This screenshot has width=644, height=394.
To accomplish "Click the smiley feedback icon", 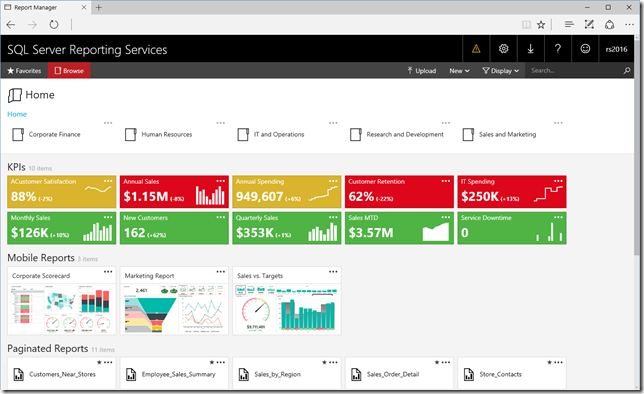I will click(585, 49).
